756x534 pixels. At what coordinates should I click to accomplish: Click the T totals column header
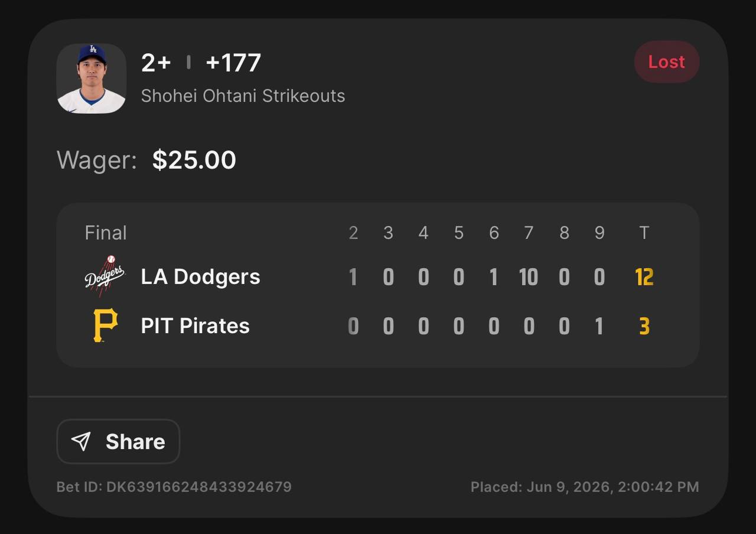(x=644, y=233)
